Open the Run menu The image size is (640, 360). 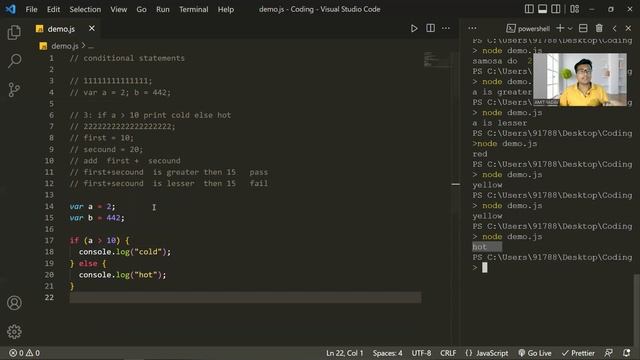[162, 9]
